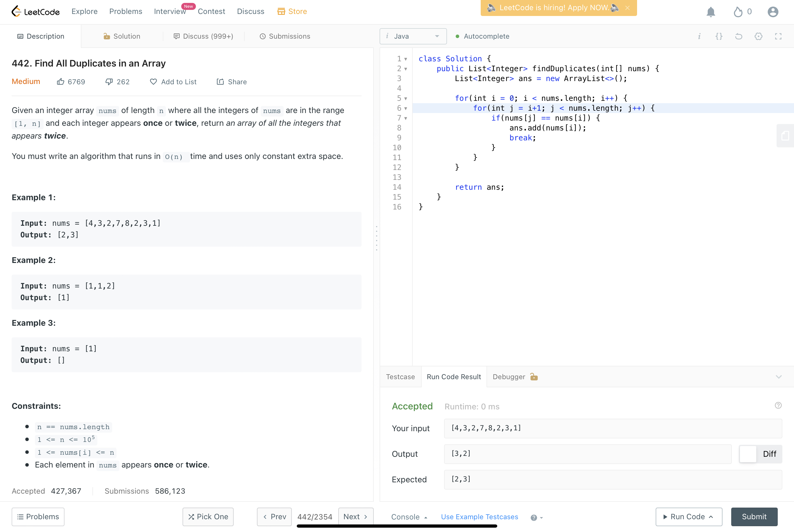Open the user profile avatar
794x532 pixels.
coord(772,12)
